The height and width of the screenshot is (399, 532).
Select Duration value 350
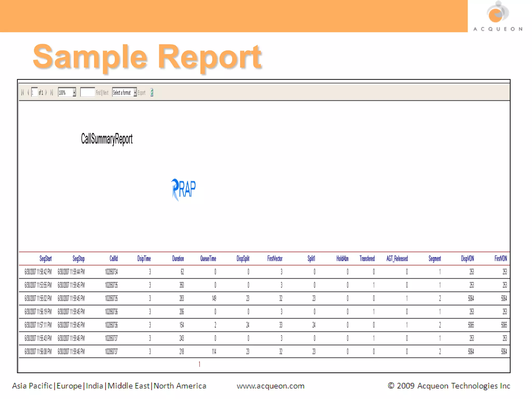tap(182, 285)
